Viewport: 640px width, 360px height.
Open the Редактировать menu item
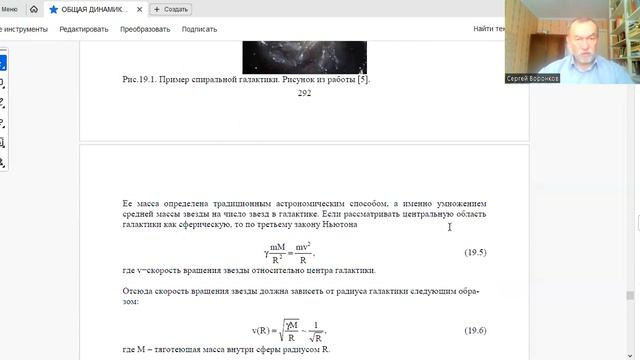pyautogui.click(x=84, y=29)
